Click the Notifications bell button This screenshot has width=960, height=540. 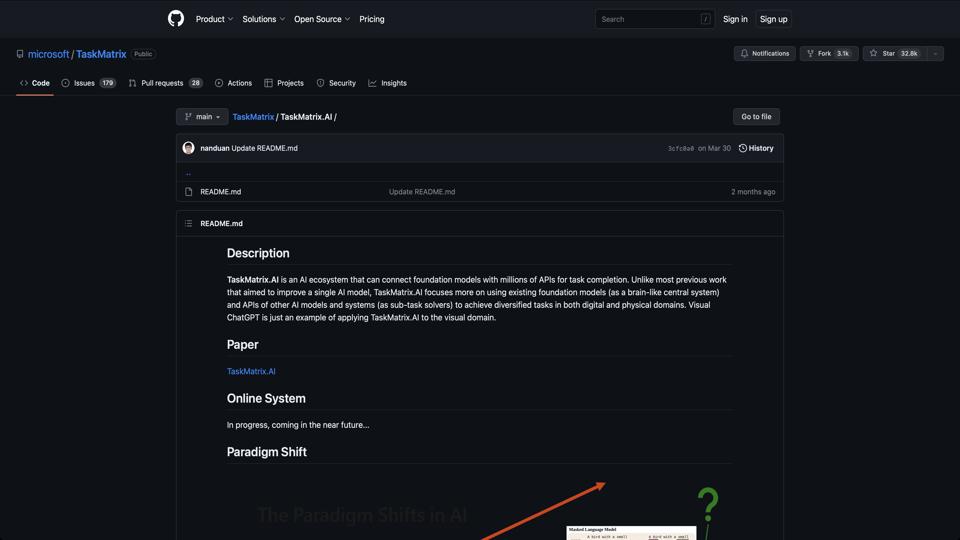click(764, 53)
